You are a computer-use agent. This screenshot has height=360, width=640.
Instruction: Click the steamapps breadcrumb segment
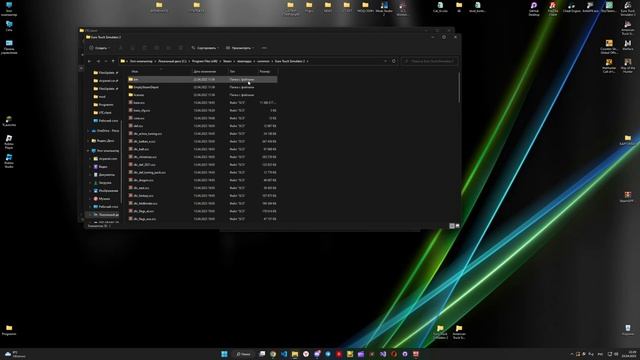pyautogui.click(x=244, y=61)
